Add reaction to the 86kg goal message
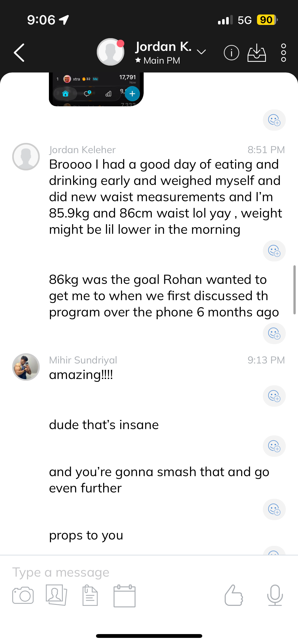 click(x=274, y=333)
